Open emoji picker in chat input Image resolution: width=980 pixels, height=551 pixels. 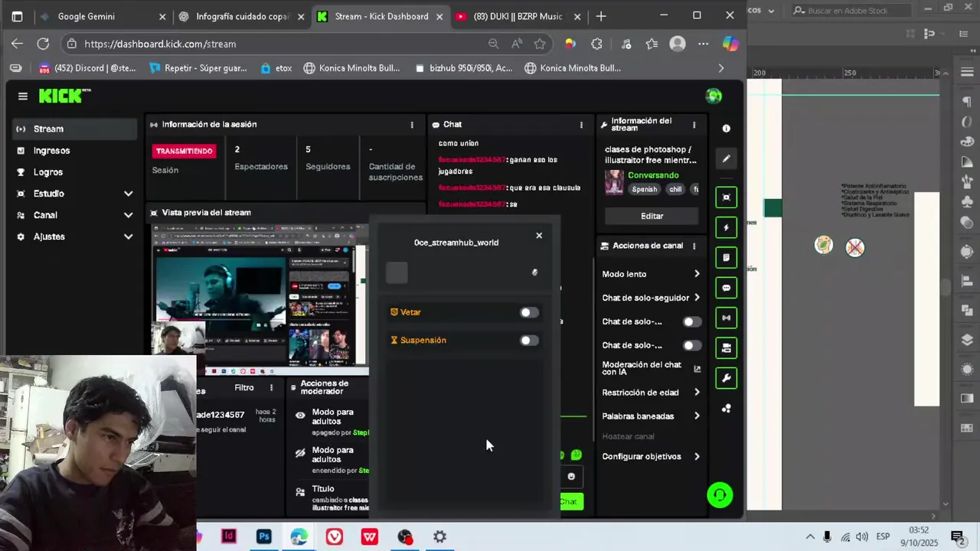point(570,476)
